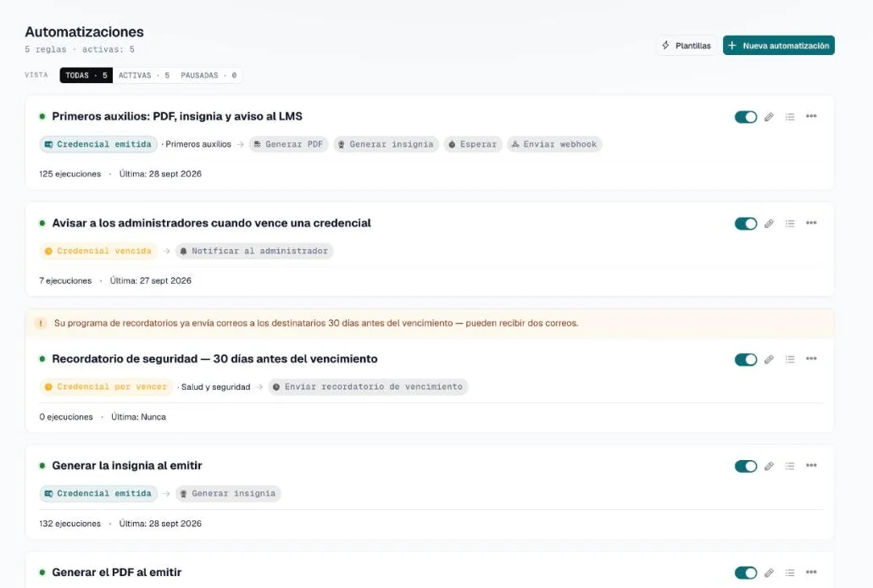Open run log list for Avisar a los administradores
This screenshot has height=588, width=873.
[x=790, y=224]
